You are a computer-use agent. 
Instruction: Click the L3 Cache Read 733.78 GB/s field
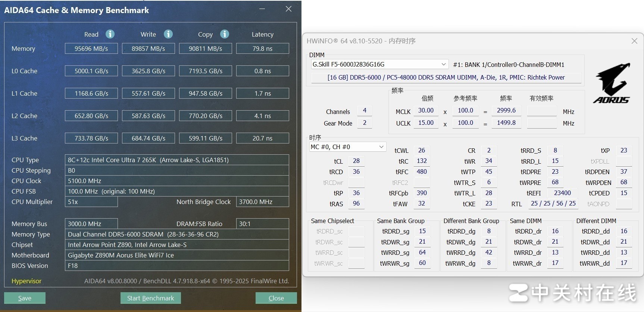coord(91,138)
